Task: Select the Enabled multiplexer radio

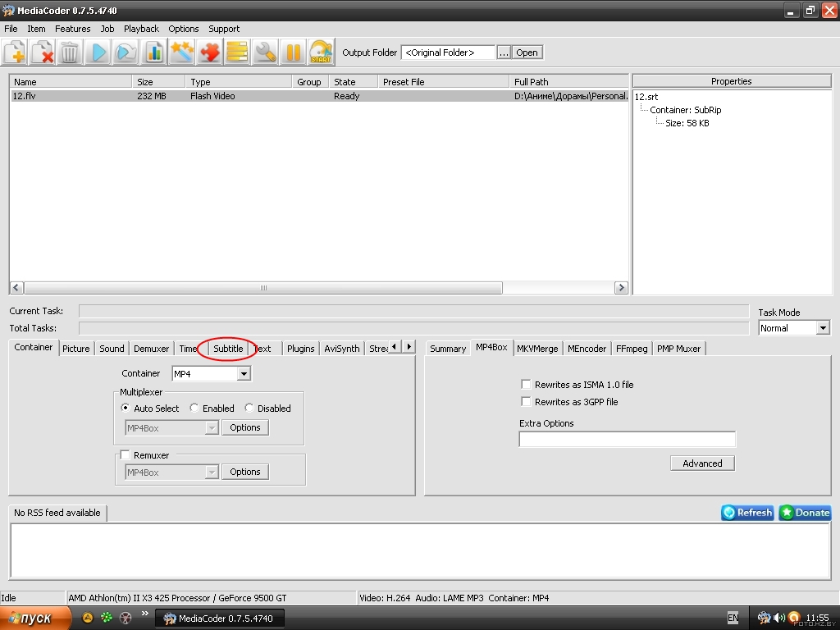Action: tap(194, 408)
